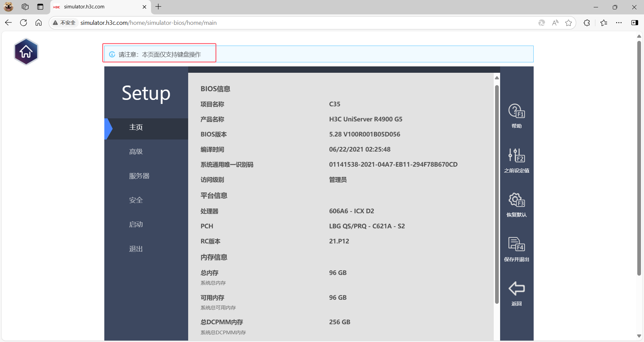644x342 pixels.
Task: Click the 返回 label
Action: point(517,304)
